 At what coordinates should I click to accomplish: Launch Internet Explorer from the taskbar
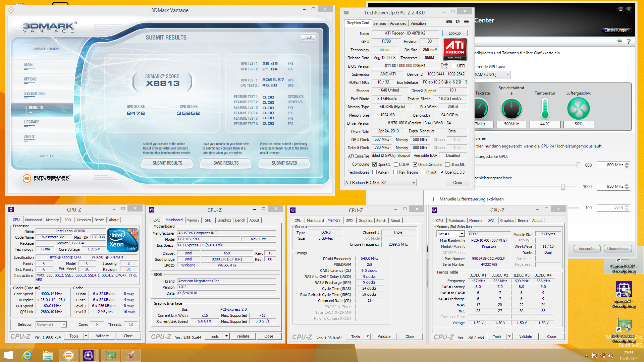pos(27,355)
